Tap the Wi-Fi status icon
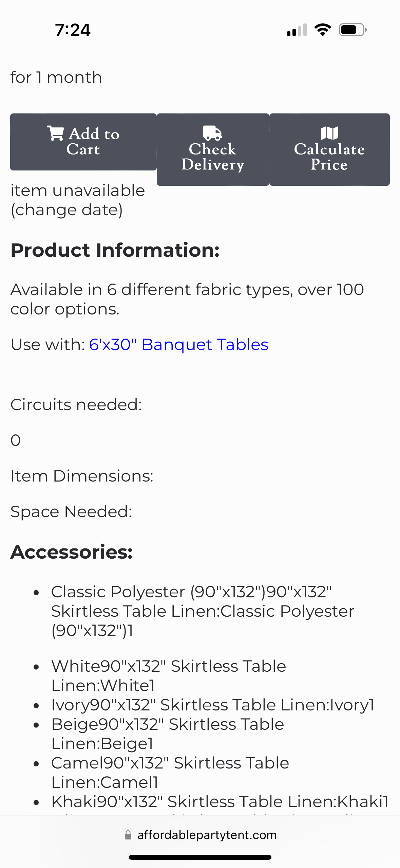The image size is (400, 868). [323, 30]
